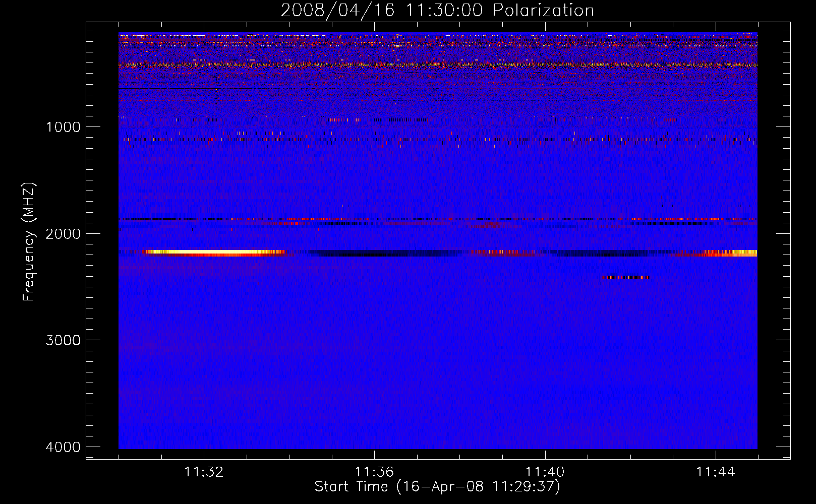Click the '11:36' time tick label
This screenshot has width=816, height=504.
point(374,472)
